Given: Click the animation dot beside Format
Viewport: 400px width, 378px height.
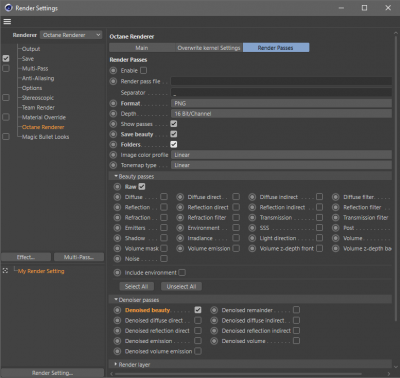Looking at the screenshot, I should 113,103.
